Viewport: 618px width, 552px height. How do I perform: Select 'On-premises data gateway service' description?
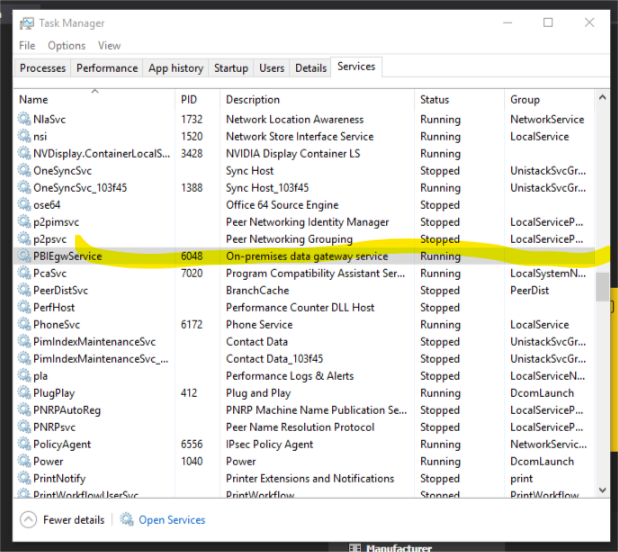pos(307,256)
